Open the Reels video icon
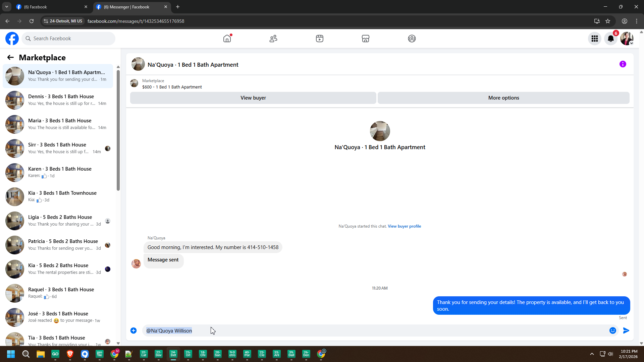The width and height of the screenshot is (644, 362). pos(319,39)
